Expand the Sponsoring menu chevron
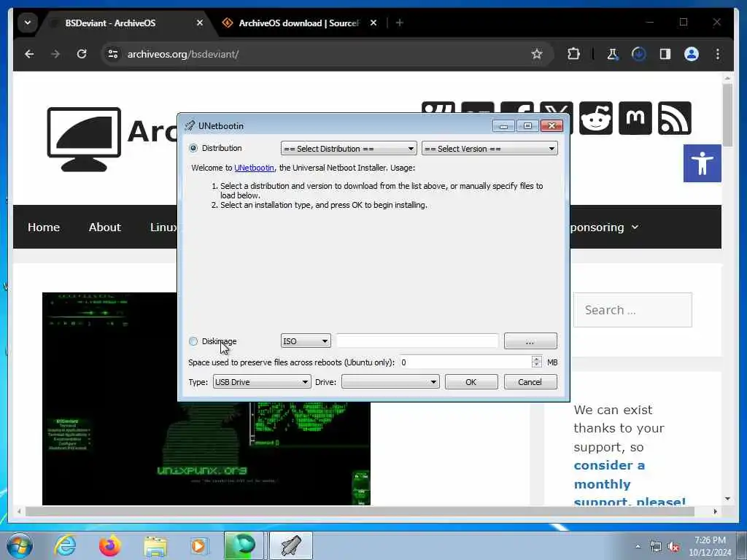 [635, 227]
